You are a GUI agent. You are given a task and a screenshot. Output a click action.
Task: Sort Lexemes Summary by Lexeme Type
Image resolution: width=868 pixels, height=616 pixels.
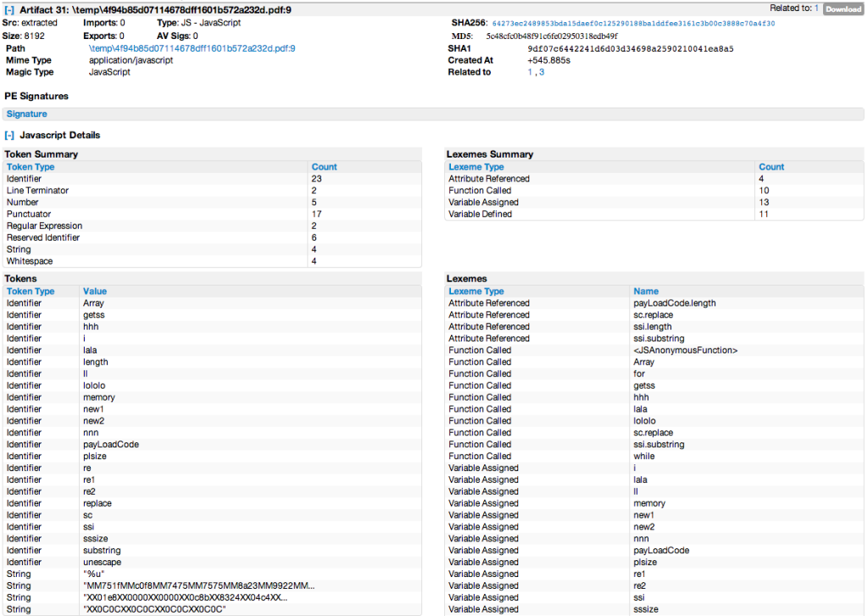476,167
